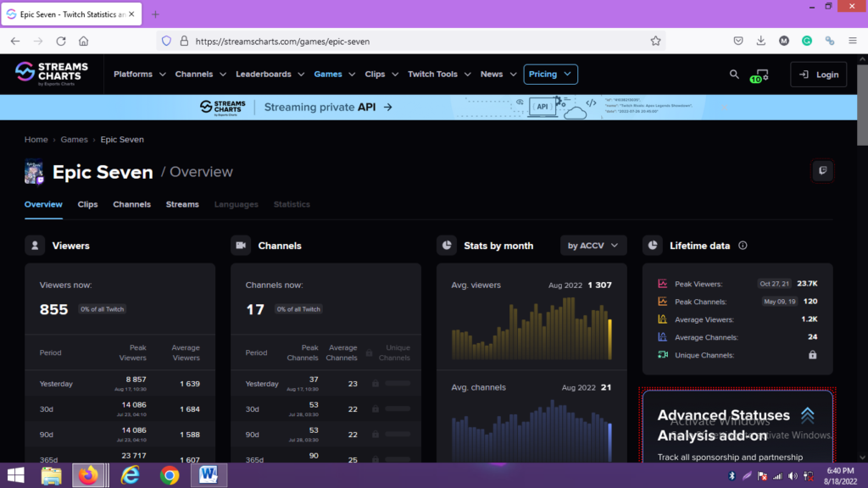Click the lock icon for Unique Channels lifetime
The image size is (868, 488).
[x=813, y=355]
